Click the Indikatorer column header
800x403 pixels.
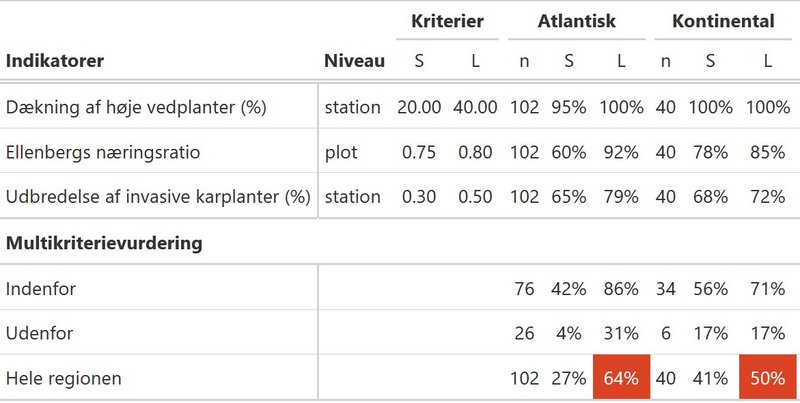point(55,61)
